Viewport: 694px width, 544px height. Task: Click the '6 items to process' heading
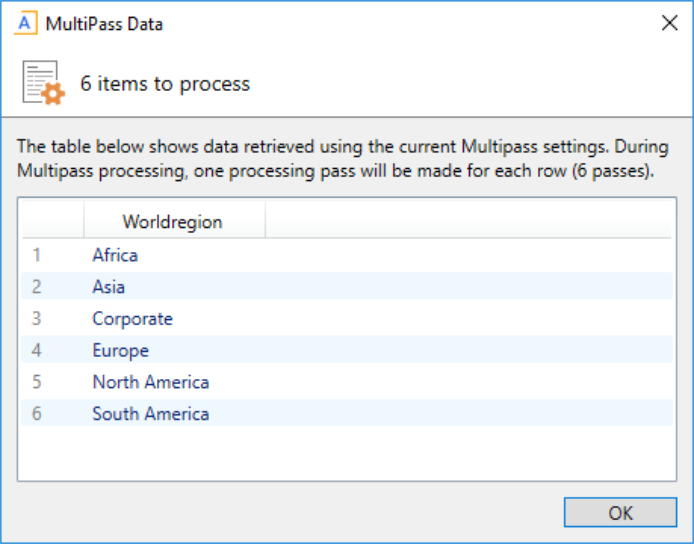[165, 84]
